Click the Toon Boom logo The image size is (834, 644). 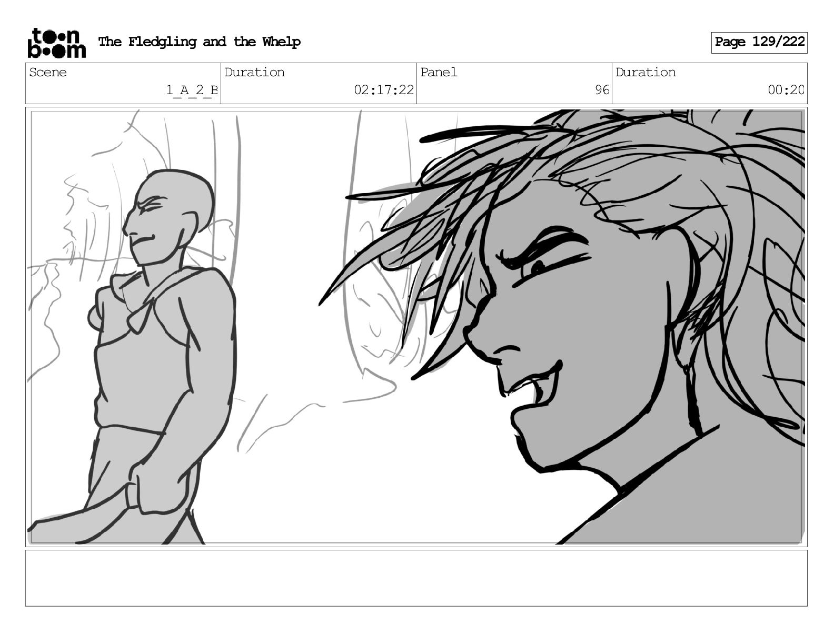pos(56,43)
